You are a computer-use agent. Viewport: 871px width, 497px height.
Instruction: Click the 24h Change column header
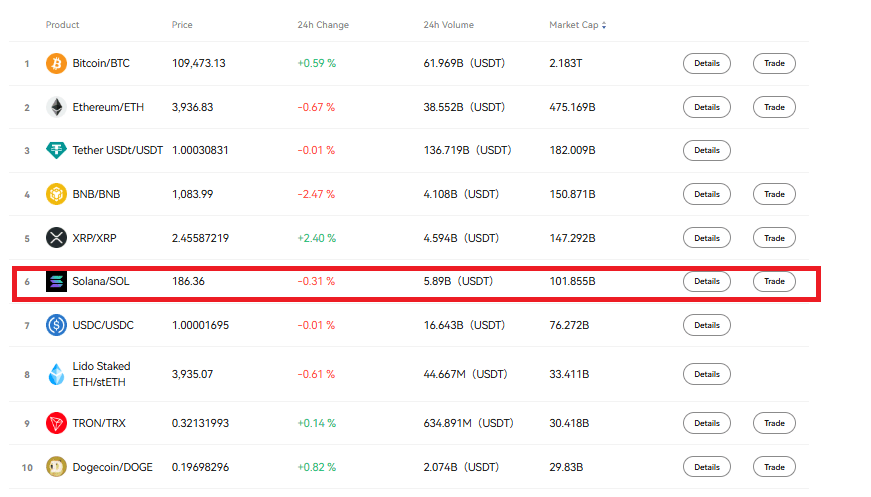point(323,25)
